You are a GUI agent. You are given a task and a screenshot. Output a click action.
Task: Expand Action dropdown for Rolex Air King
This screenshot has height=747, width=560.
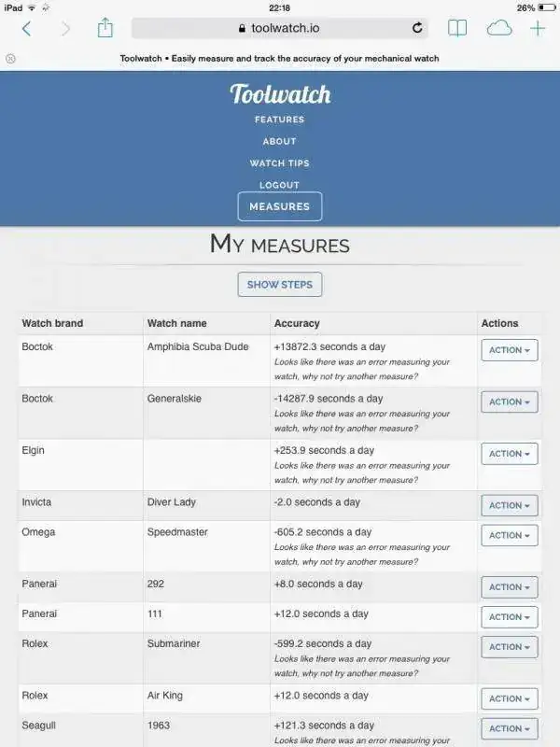pyautogui.click(x=510, y=698)
